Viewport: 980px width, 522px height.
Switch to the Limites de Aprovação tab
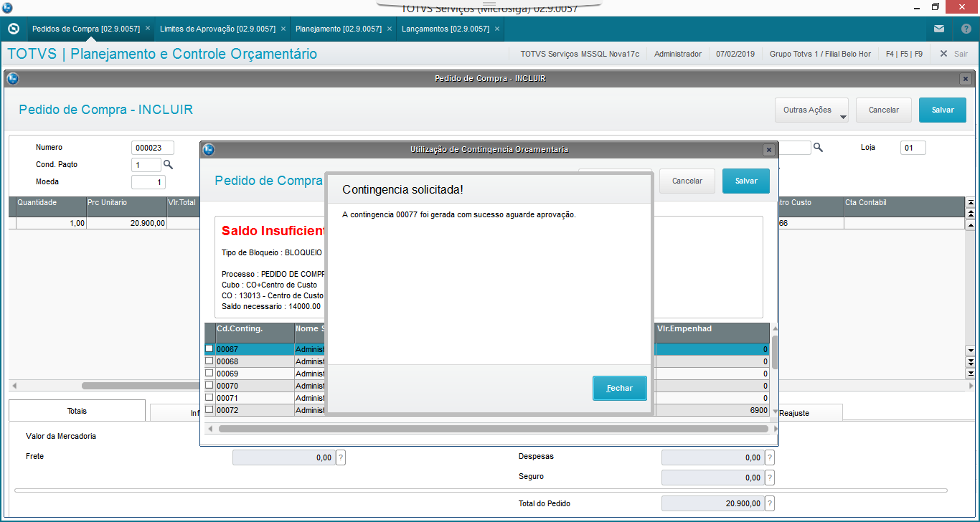(217, 29)
